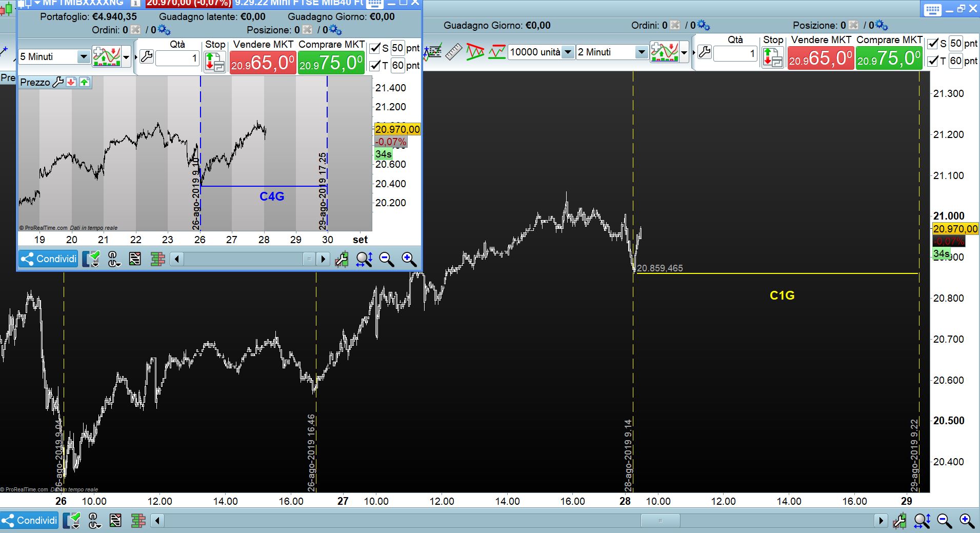Click the C1G label on main chart
Screen dimensions: 980x533
point(782,295)
